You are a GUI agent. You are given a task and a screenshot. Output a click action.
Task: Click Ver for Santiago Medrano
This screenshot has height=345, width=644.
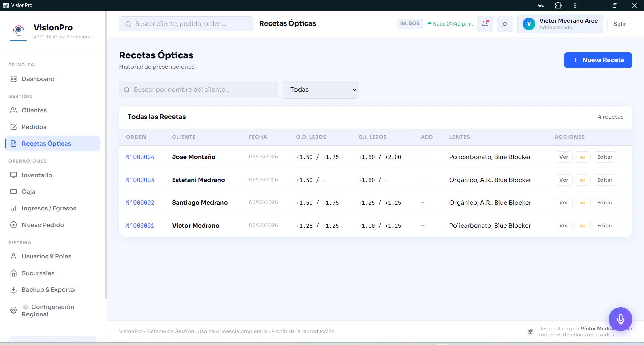pos(563,203)
